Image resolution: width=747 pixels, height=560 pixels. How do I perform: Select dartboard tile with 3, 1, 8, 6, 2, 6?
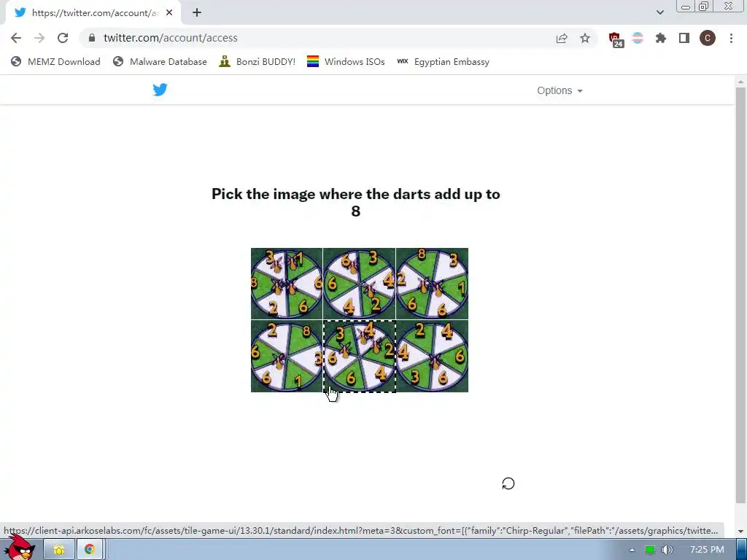(287, 284)
